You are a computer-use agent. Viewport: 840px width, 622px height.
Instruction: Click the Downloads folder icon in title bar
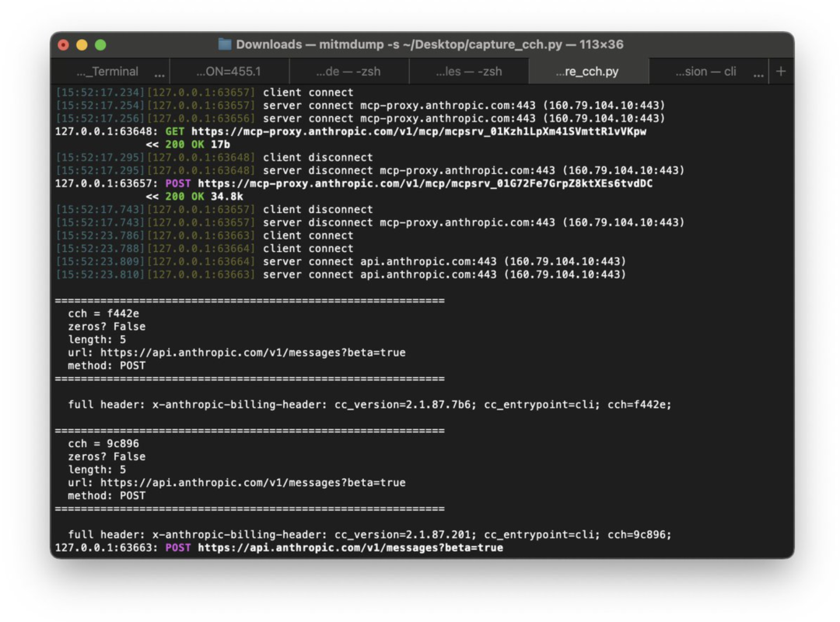(x=225, y=44)
